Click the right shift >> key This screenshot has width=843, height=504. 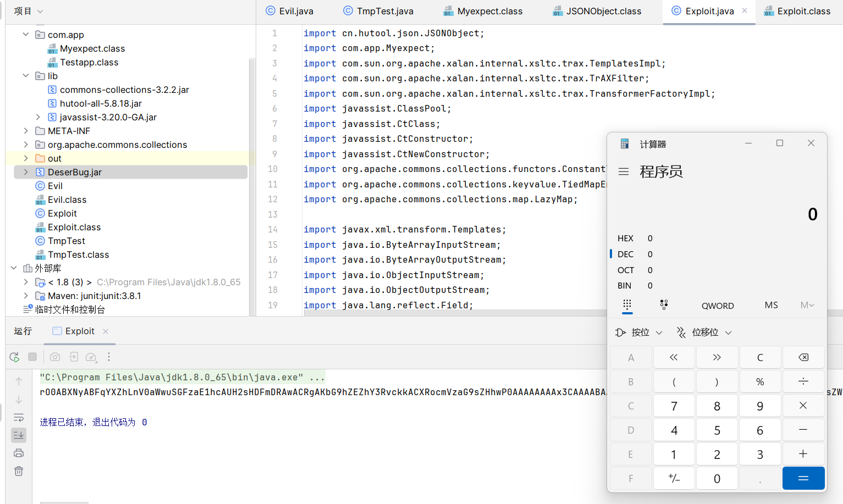click(717, 357)
